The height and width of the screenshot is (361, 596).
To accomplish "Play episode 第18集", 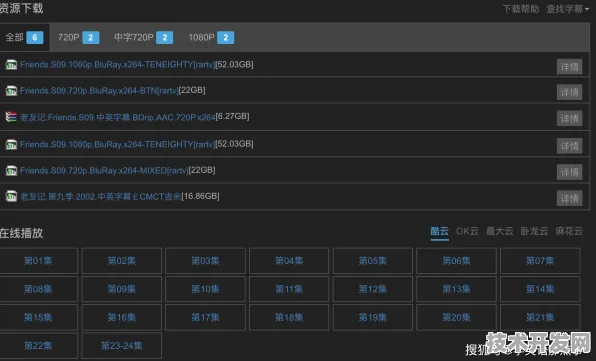I will click(x=289, y=317).
